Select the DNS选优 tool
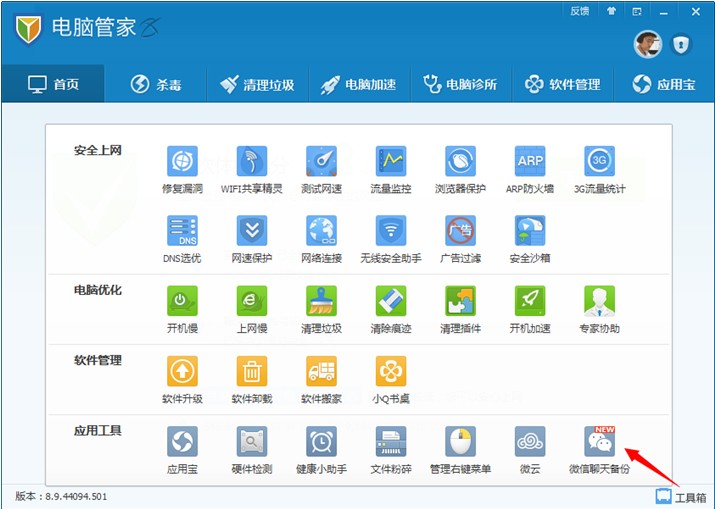Viewport: 715px width, 509px height. coord(181,231)
